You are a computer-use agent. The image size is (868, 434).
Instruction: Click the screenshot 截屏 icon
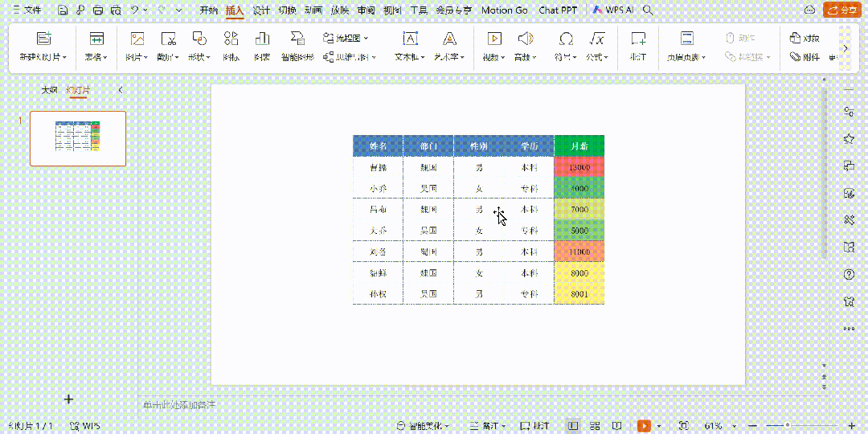[x=168, y=39]
